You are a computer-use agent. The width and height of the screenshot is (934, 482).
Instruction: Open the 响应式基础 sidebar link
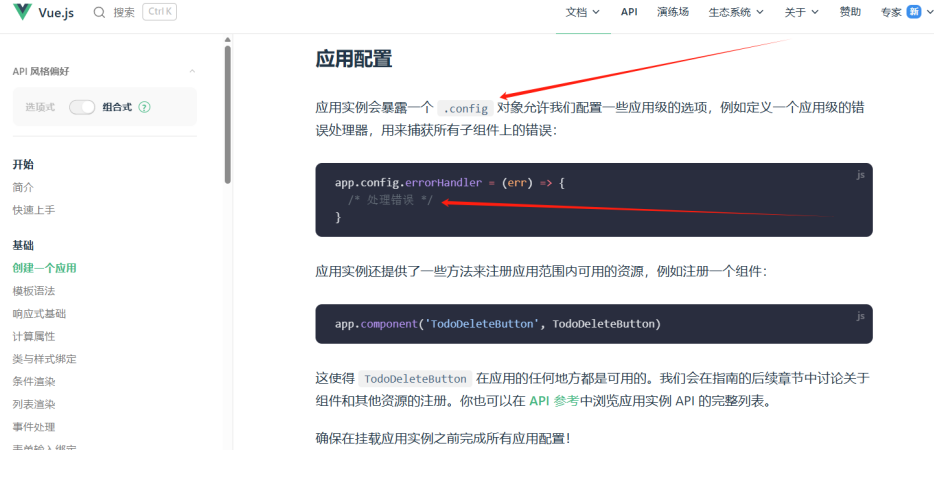pos(39,313)
